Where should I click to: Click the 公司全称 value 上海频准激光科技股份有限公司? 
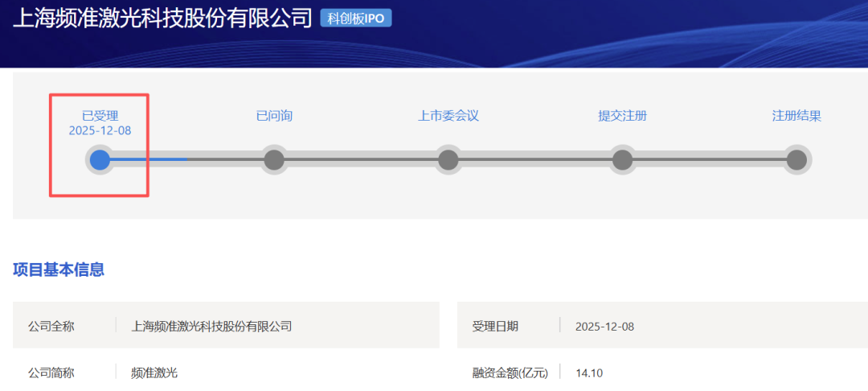[x=211, y=326]
